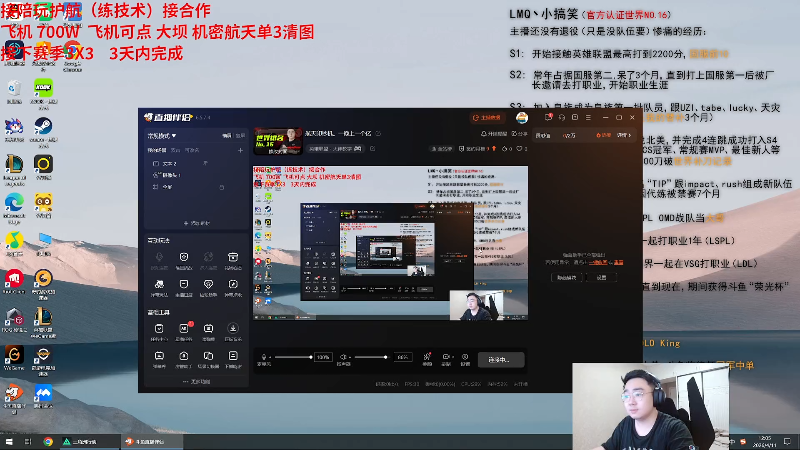Click the settings button in the chat panel
800x450 pixels.
point(602,278)
